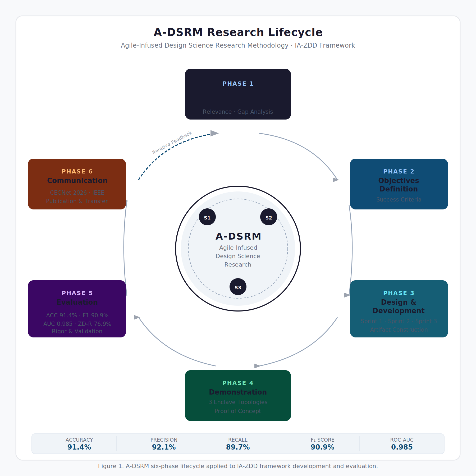Click the Figure 1 caption text
Image resolution: width=476 pixels, height=476 pixels.
pyautogui.click(x=238, y=466)
